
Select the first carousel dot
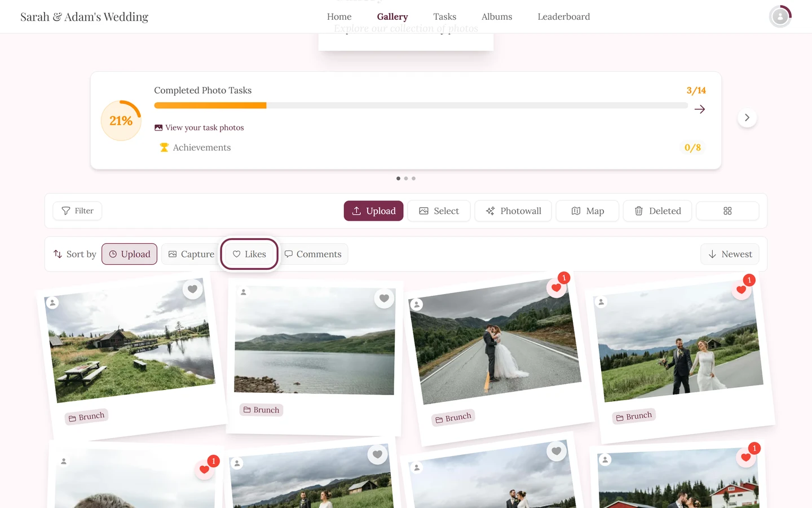tap(398, 178)
